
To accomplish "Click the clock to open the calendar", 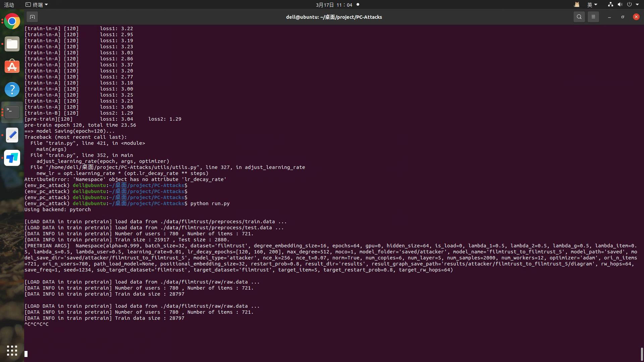I will (334, 5).
